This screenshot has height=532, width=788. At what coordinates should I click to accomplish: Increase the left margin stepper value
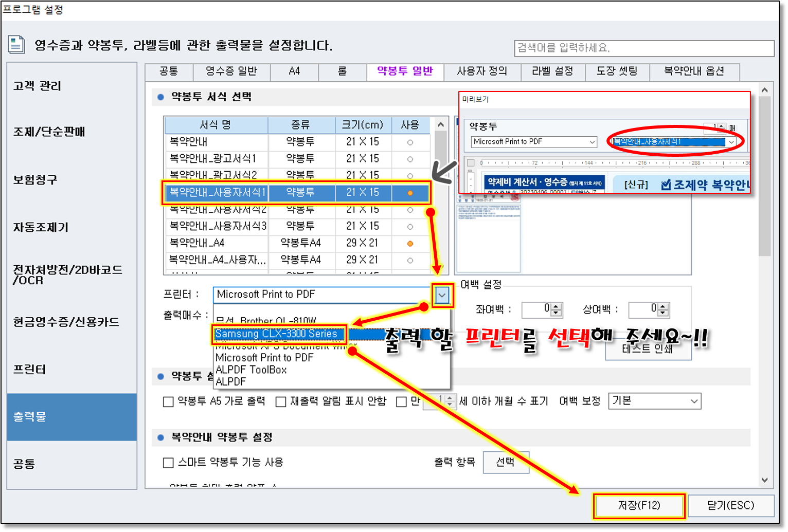point(556,306)
